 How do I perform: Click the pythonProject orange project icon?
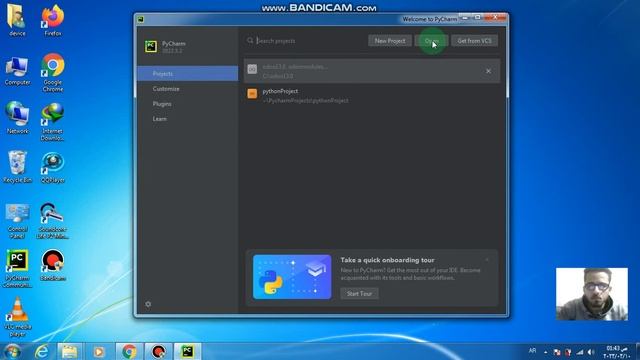(252, 93)
